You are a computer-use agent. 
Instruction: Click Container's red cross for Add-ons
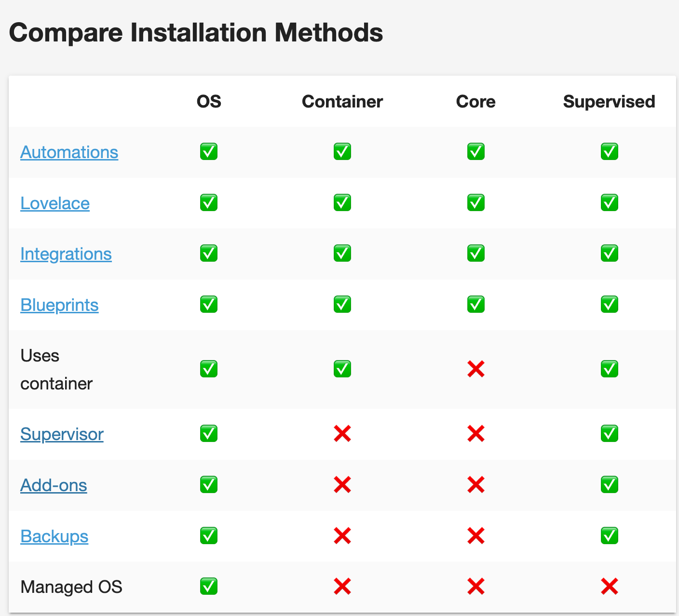(x=342, y=484)
